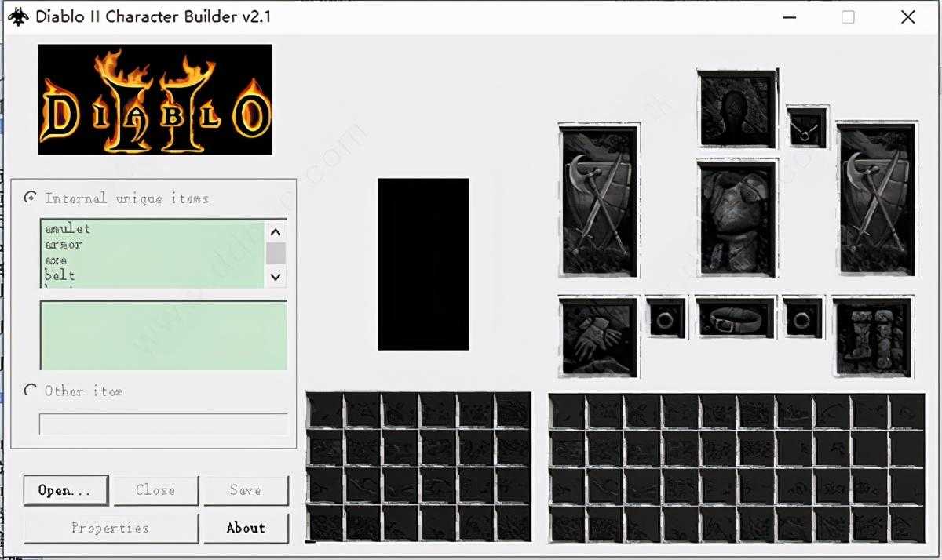Click the body armor equipment slot
The width and height of the screenshot is (942, 560).
737,218
